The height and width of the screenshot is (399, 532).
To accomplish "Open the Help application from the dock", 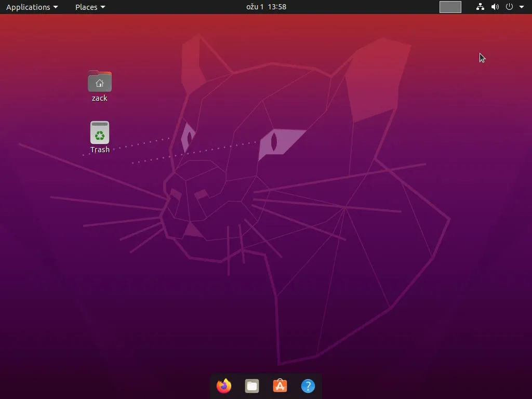I will (x=308, y=386).
